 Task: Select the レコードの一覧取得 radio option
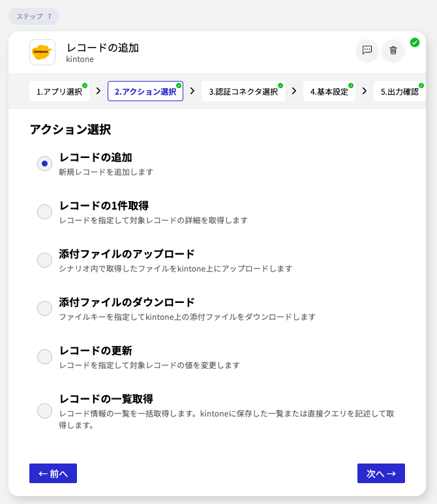click(44, 411)
